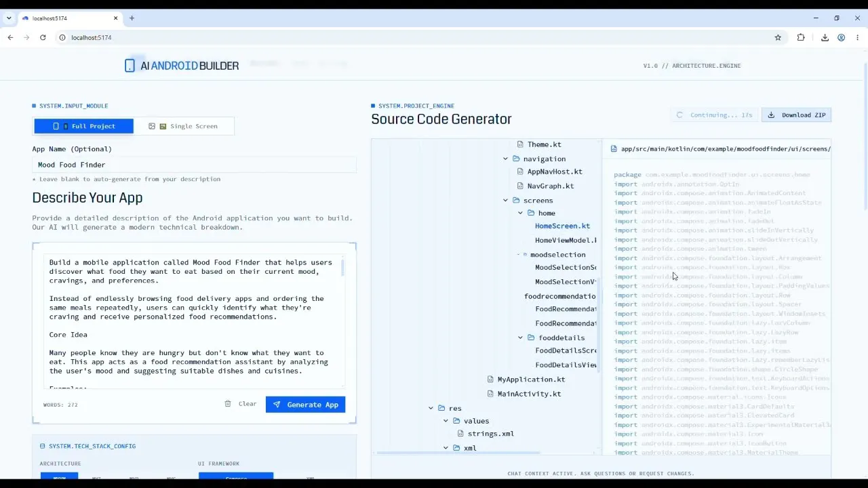Click the home folder icon
Image resolution: width=868 pixels, height=488 pixels.
coord(531,213)
